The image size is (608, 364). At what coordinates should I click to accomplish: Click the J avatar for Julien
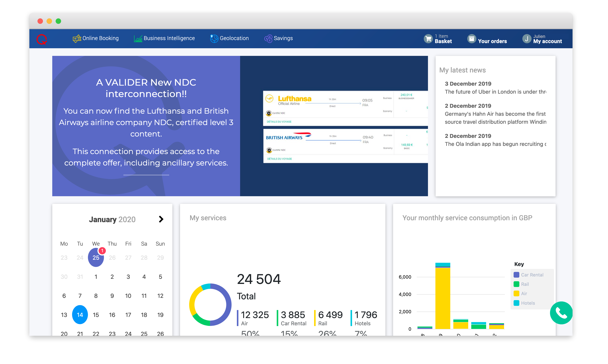tap(527, 39)
